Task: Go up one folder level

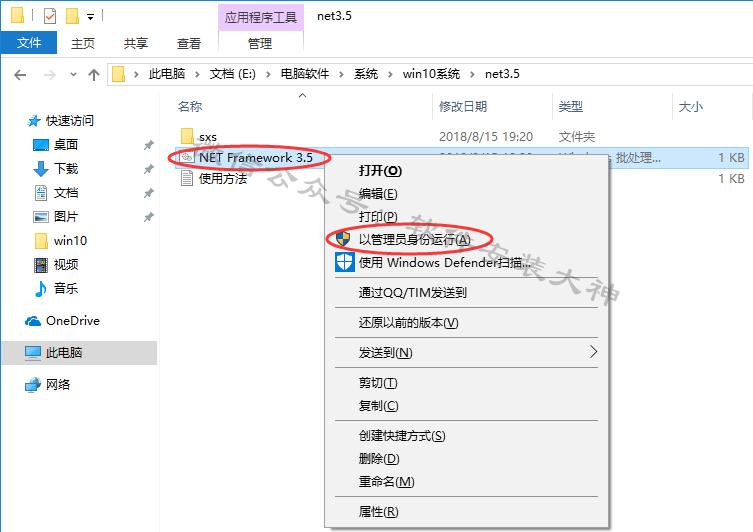Action: tap(94, 75)
